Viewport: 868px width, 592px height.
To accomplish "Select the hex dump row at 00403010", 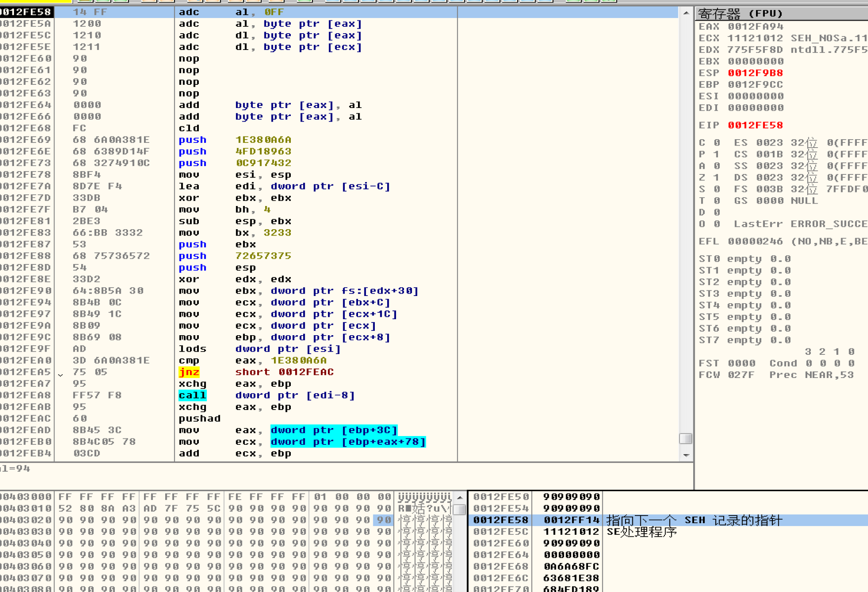I will point(226,508).
